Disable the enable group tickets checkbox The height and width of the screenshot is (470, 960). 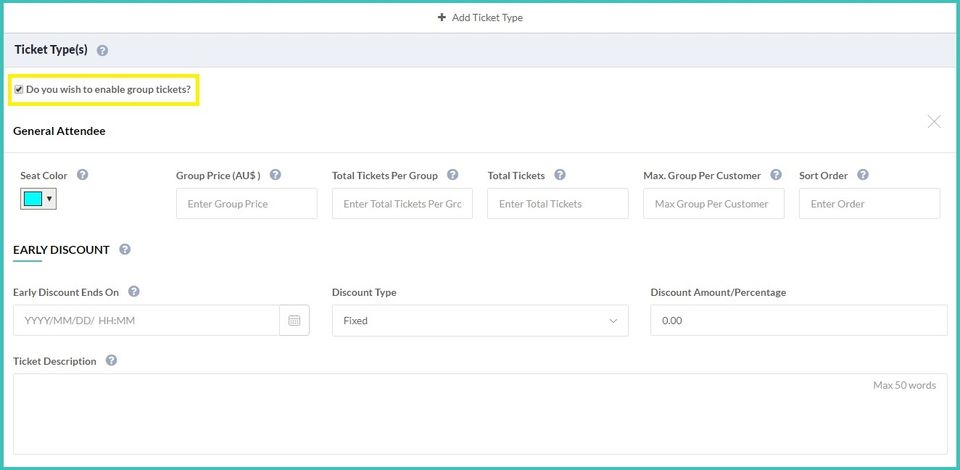19,90
